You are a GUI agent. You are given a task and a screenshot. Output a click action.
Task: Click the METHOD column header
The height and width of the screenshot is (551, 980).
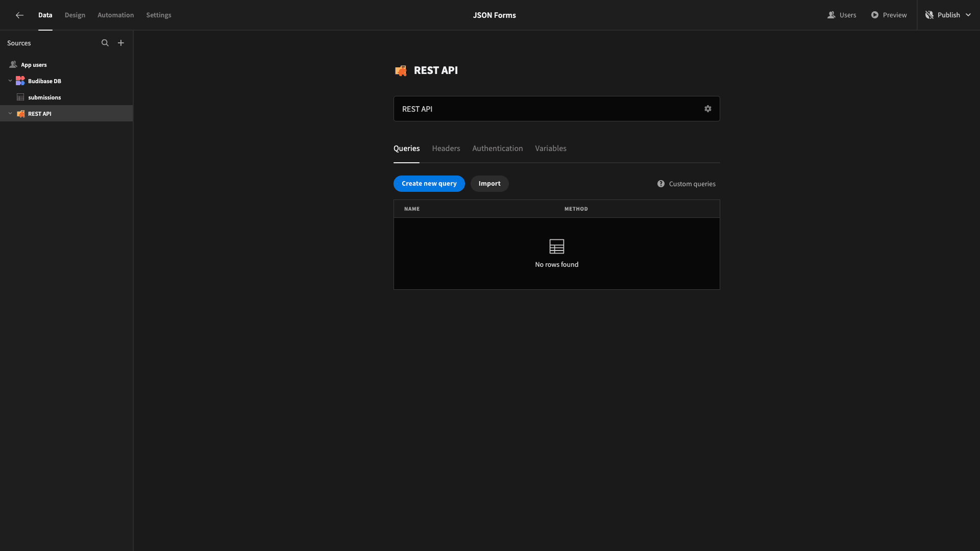click(x=576, y=209)
